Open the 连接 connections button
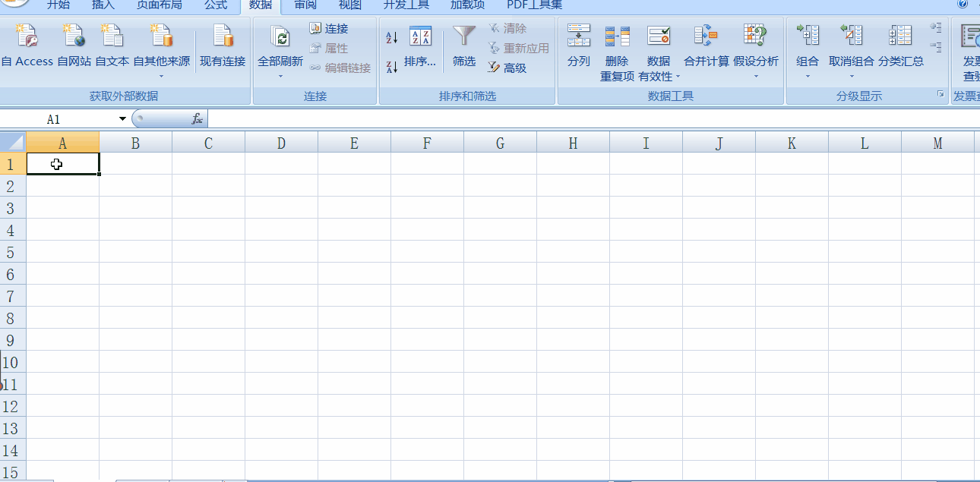This screenshot has width=980, height=482. [328, 29]
